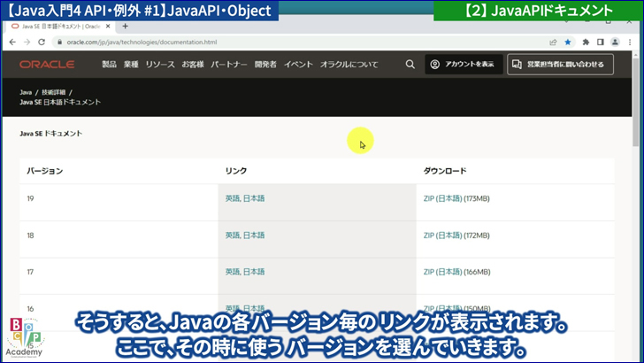The image size is (644, 363).
Task: Bookmark the page with the star icon
Action: tap(568, 42)
